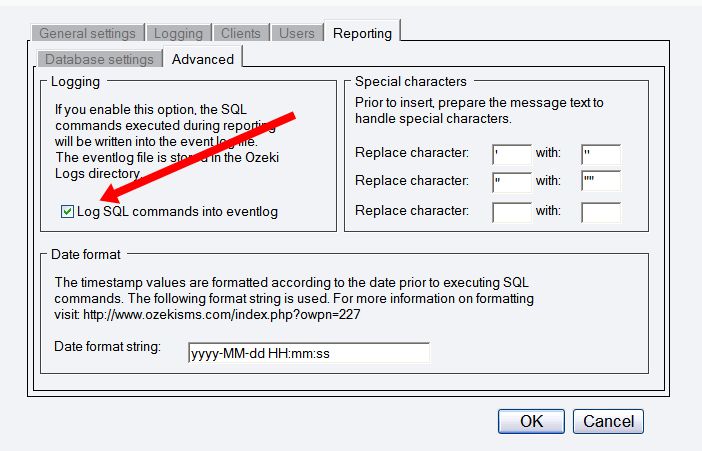Click the second row 'with' replacement field
702x451 pixels.
click(x=601, y=182)
